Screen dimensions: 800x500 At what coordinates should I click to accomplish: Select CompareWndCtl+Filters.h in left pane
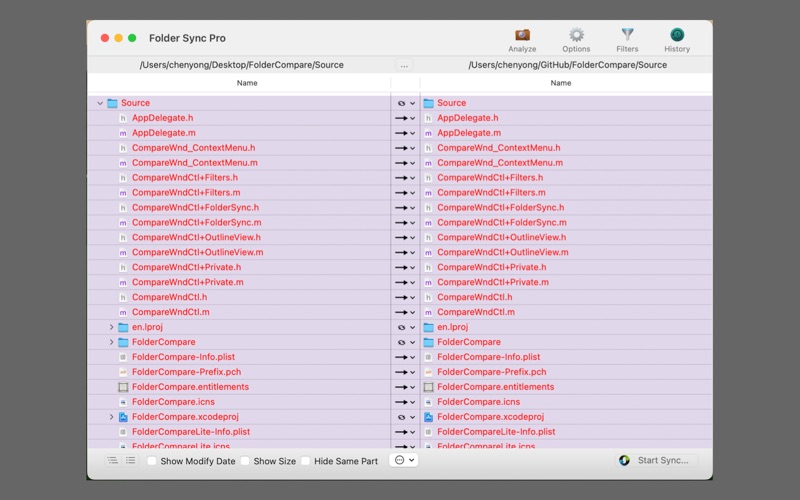pyautogui.click(x=185, y=178)
